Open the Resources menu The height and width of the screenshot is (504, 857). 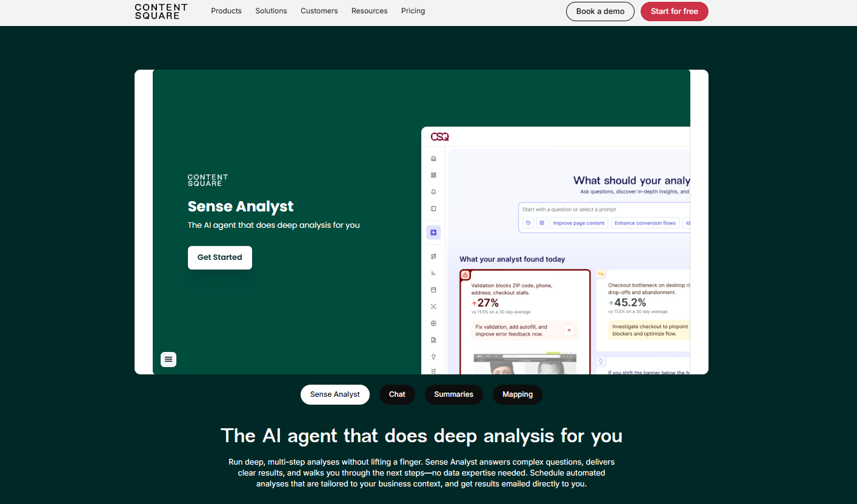click(x=369, y=11)
